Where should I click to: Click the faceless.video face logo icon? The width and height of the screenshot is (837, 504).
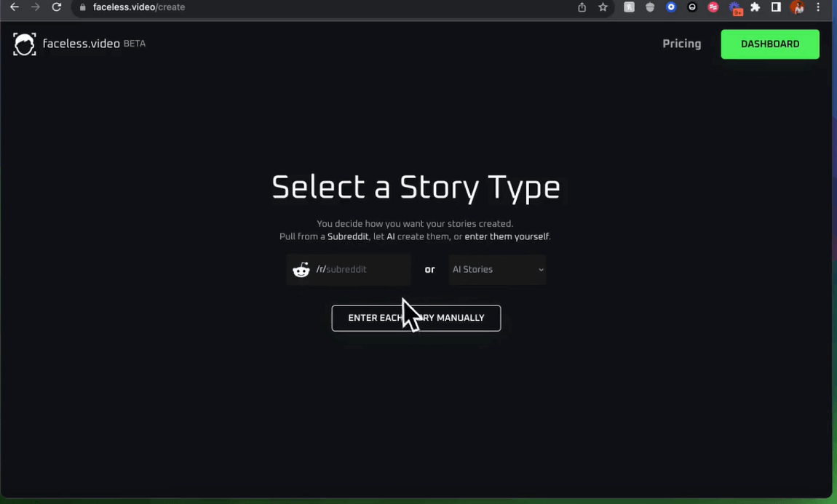click(24, 44)
